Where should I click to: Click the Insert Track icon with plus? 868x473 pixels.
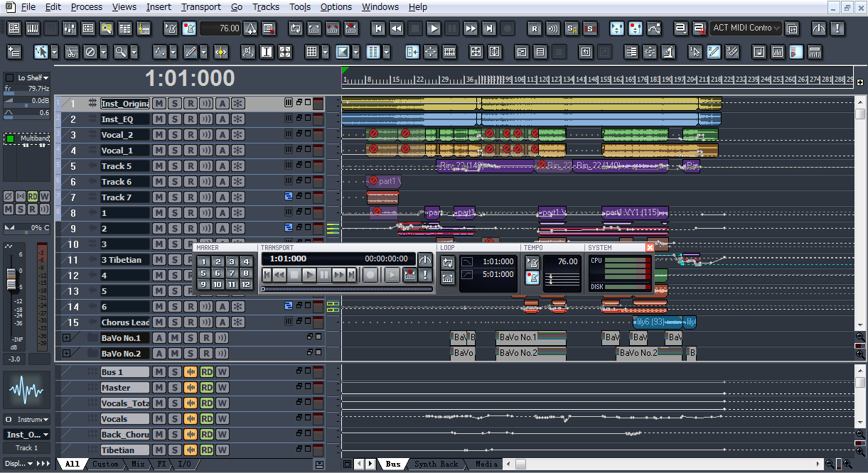coord(14,52)
